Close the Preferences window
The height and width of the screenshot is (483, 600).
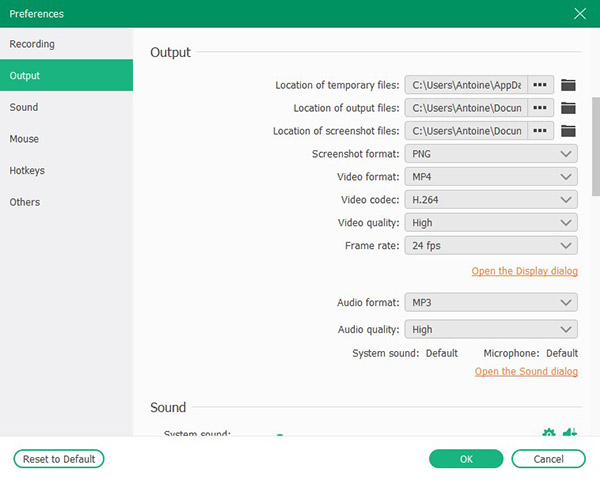[x=580, y=14]
